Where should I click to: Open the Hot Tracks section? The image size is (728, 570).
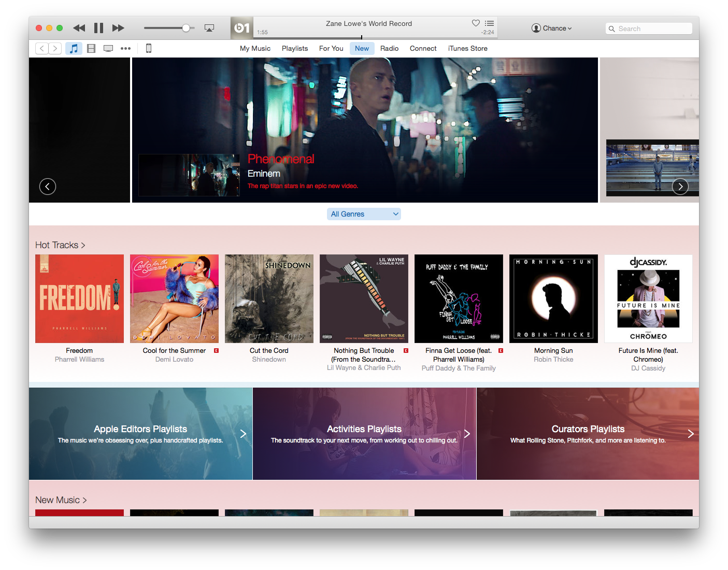click(60, 245)
